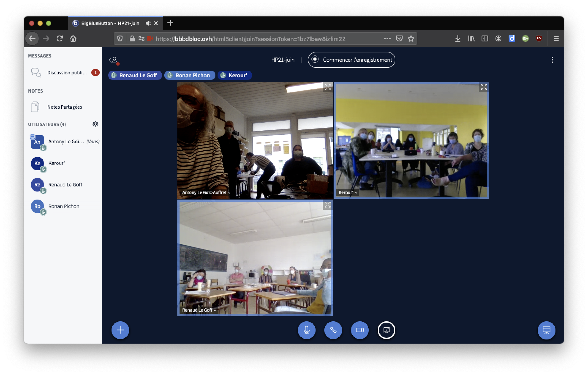
Task: Open Antony Le Goïc-Auffret webcam dropdown
Action: click(206, 193)
